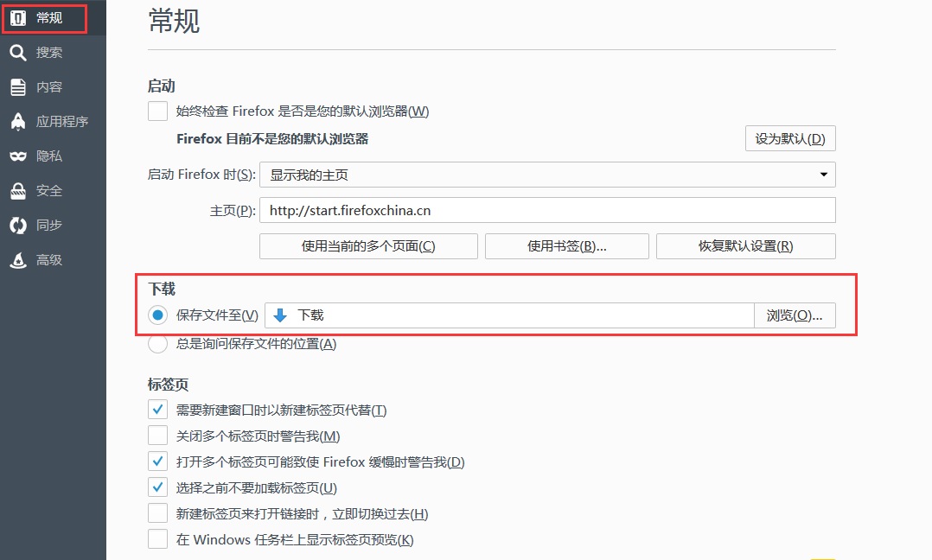The width and height of the screenshot is (932, 560).
Task: Open the 高级 preferences section
Action: coord(53,259)
